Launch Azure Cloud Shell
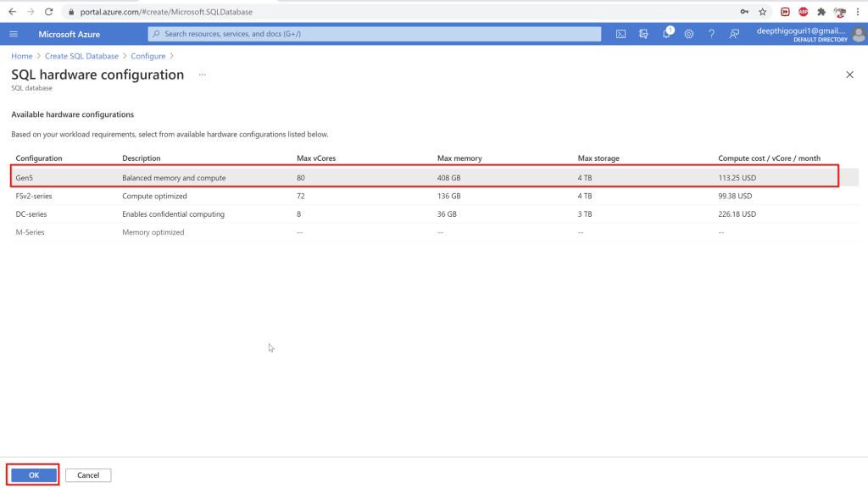 click(x=621, y=34)
